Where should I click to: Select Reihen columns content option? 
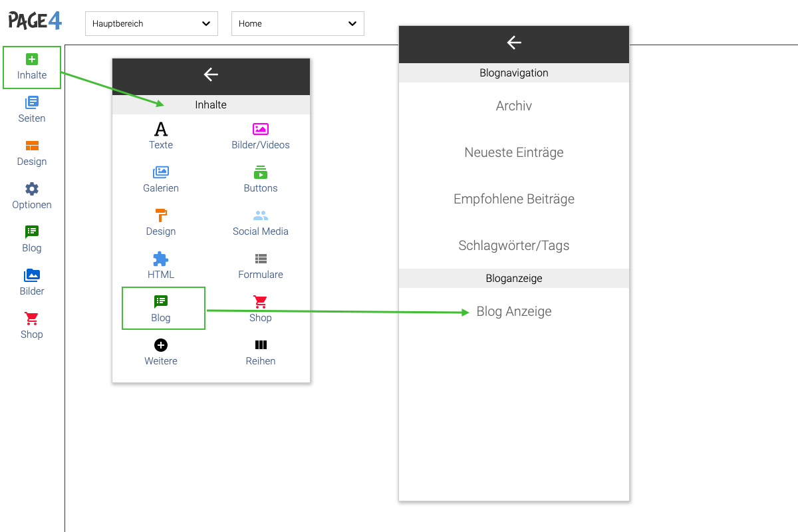pyautogui.click(x=261, y=352)
